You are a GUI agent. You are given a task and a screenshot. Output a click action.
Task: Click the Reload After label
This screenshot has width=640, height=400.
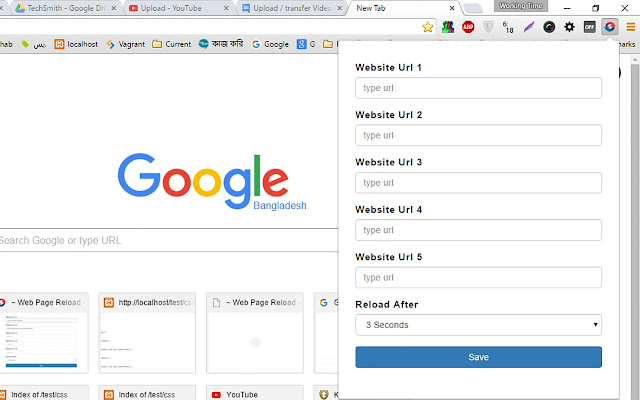coord(387,304)
